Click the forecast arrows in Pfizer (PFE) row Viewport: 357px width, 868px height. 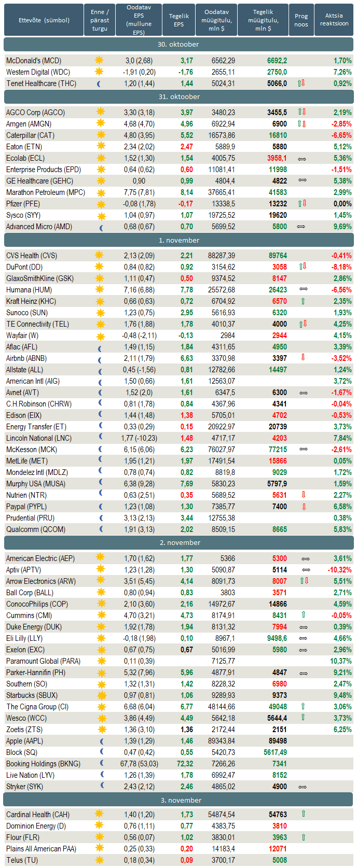pyautogui.click(x=302, y=204)
